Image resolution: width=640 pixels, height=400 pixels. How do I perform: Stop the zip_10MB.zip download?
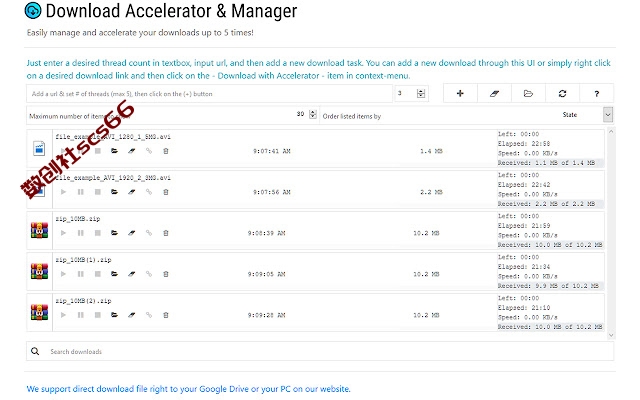click(x=98, y=233)
